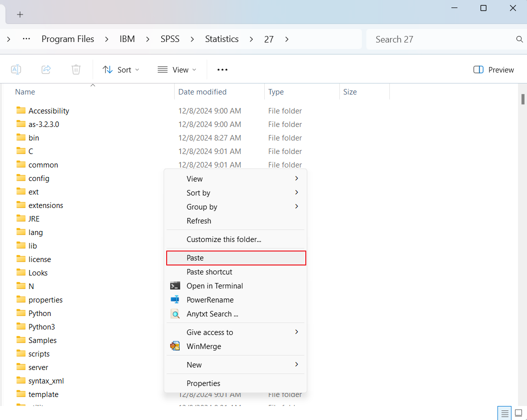Click the Rename icon in toolbar
The width and height of the screenshot is (527, 420).
[x=16, y=69]
